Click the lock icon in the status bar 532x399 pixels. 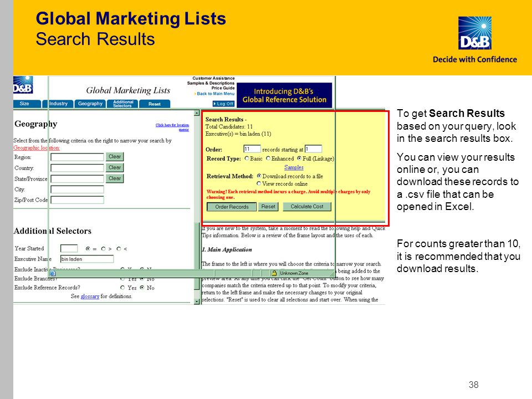click(x=274, y=273)
